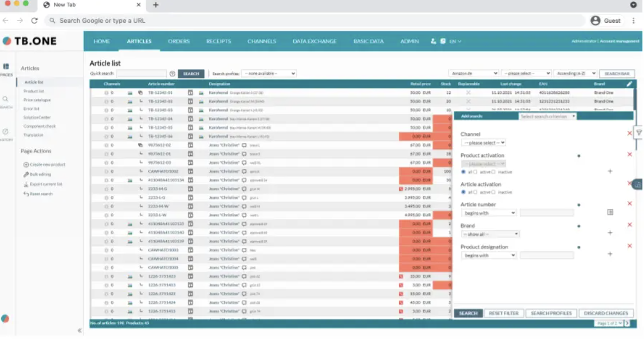Viewport: 644px width, 342px height.
Task: Open the Brand show-all dropdown
Action: 489,234
